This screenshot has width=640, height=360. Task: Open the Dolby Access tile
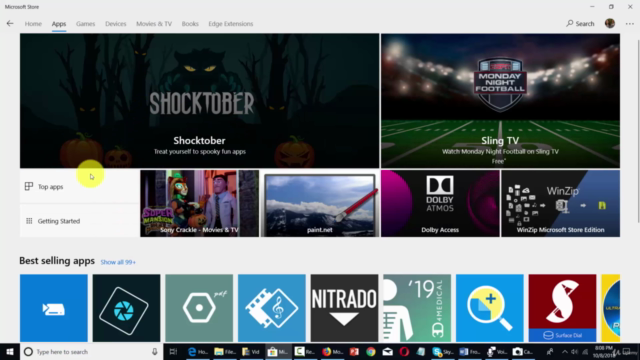(x=440, y=203)
